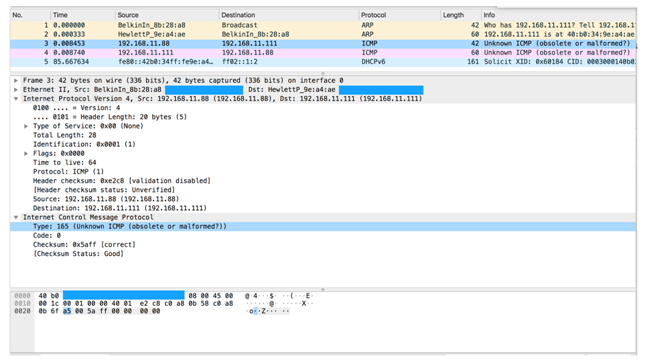Click the Destination column header

(289, 15)
